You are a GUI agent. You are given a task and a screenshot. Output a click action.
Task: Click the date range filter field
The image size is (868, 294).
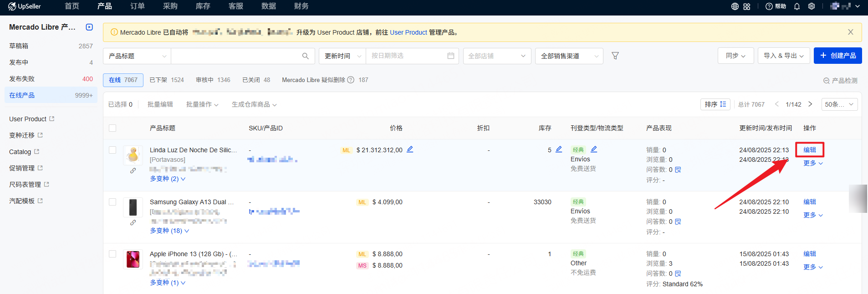[412, 56]
